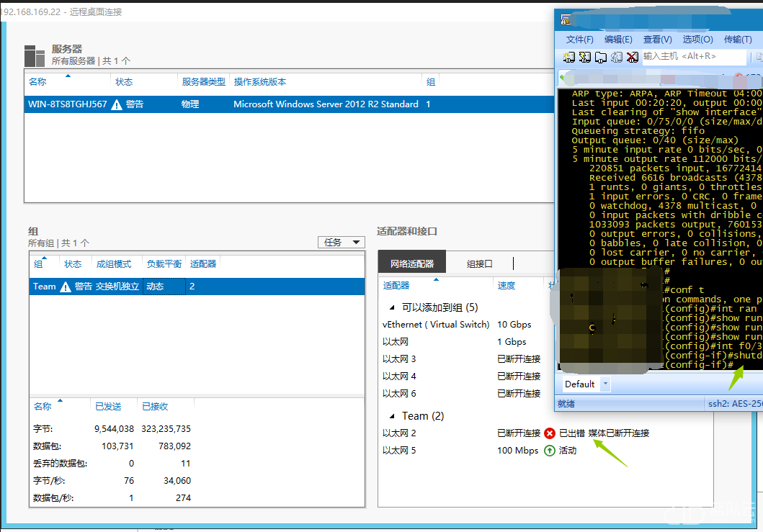Collapse the Team (2) adapter group

point(392,416)
